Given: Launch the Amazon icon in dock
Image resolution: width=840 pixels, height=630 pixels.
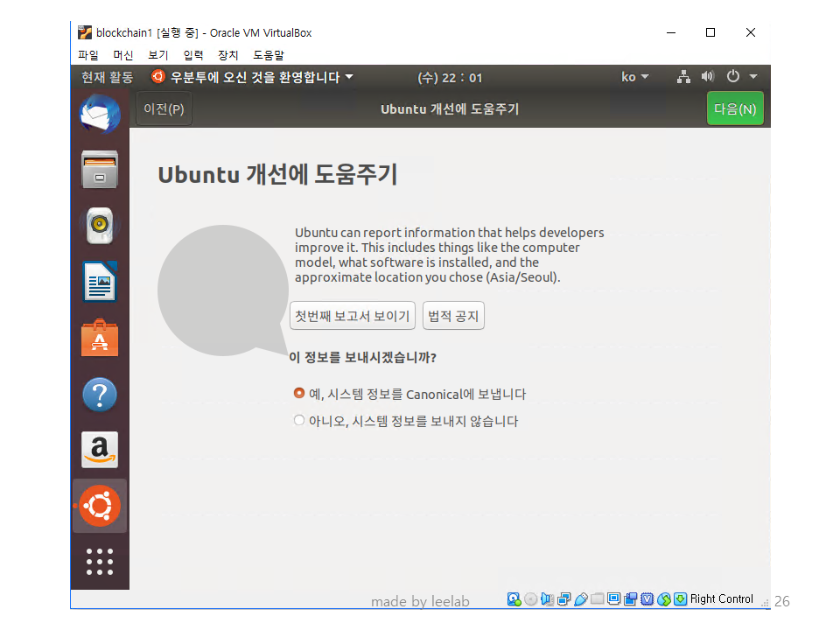Looking at the screenshot, I should pyautogui.click(x=100, y=450).
